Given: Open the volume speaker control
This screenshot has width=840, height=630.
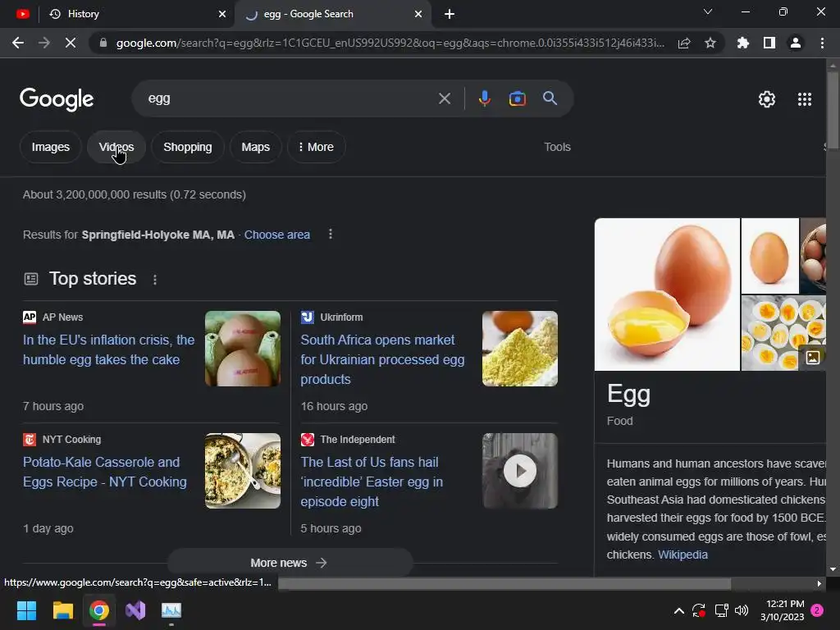Looking at the screenshot, I should coord(742,610).
